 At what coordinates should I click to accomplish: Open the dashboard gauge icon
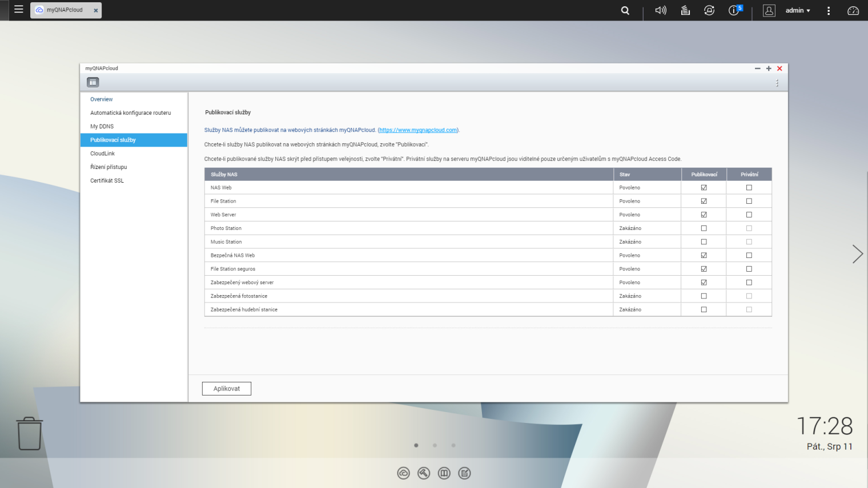(x=853, y=10)
